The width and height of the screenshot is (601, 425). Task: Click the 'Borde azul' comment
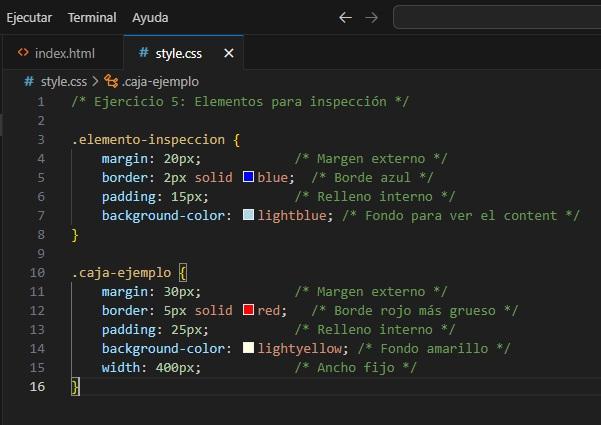pos(372,178)
